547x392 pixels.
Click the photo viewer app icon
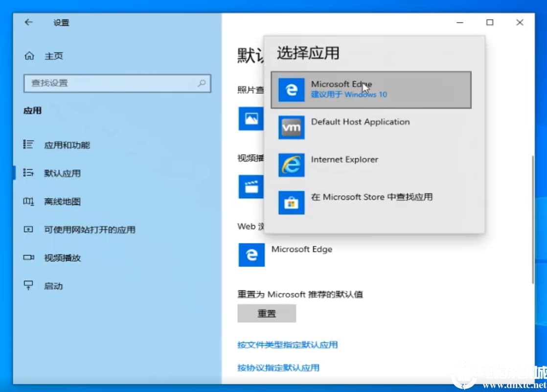pyautogui.click(x=251, y=119)
